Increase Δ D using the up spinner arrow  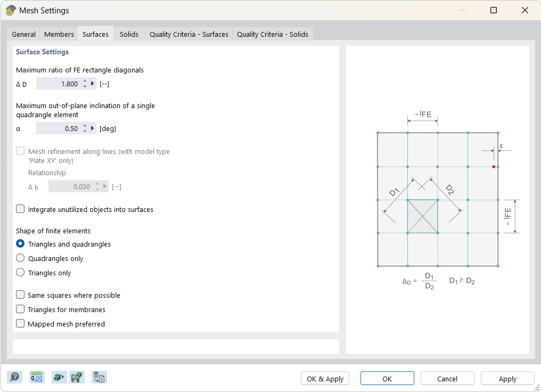[x=85, y=81]
